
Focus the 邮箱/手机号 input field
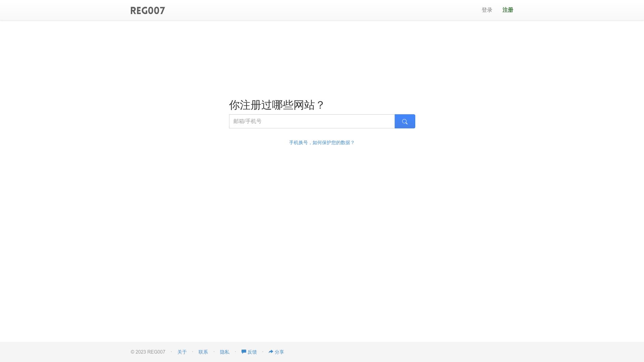(x=312, y=121)
